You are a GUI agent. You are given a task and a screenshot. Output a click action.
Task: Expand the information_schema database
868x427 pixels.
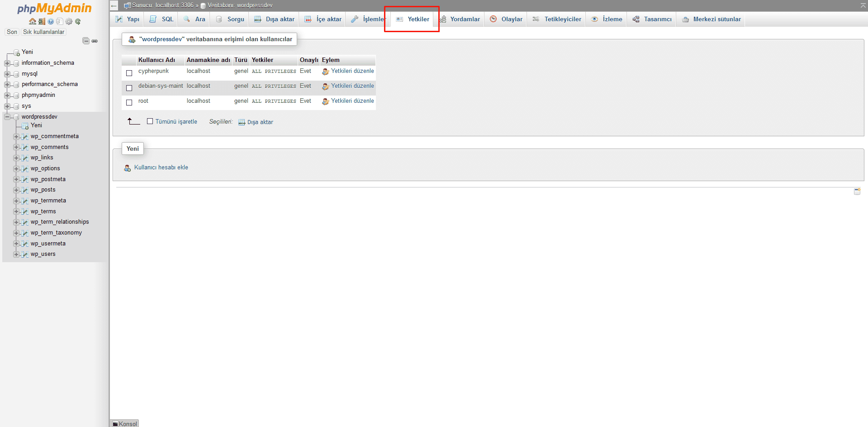click(7, 63)
